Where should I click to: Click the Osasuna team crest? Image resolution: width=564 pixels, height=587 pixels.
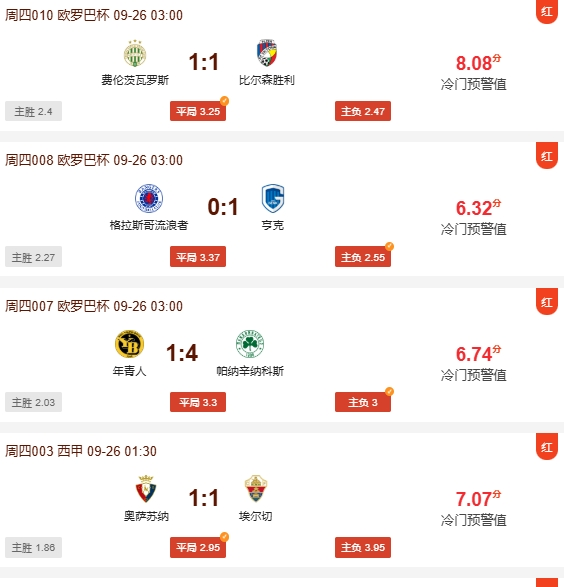click(x=146, y=489)
